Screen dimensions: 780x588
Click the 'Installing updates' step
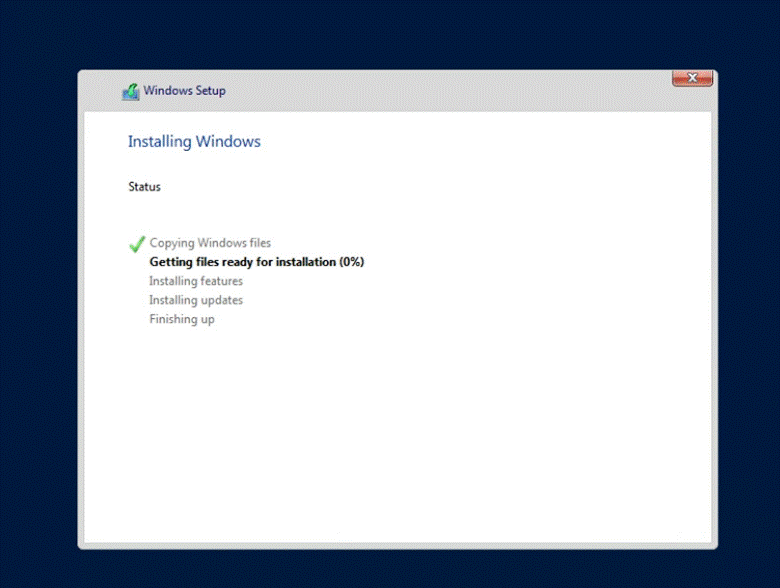[196, 300]
